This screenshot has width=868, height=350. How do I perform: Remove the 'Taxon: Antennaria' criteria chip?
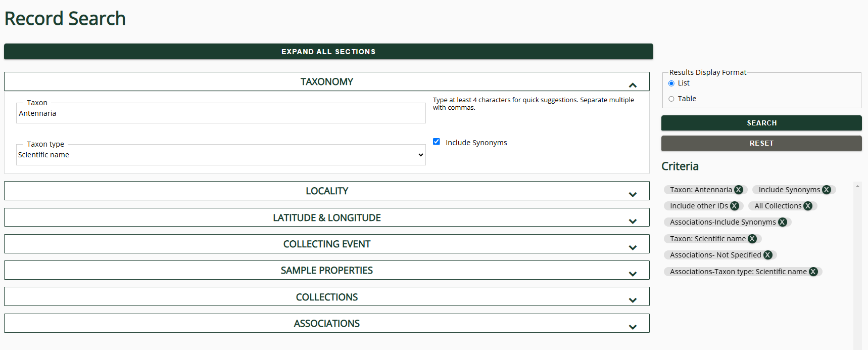pyautogui.click(x=739, y=190)
